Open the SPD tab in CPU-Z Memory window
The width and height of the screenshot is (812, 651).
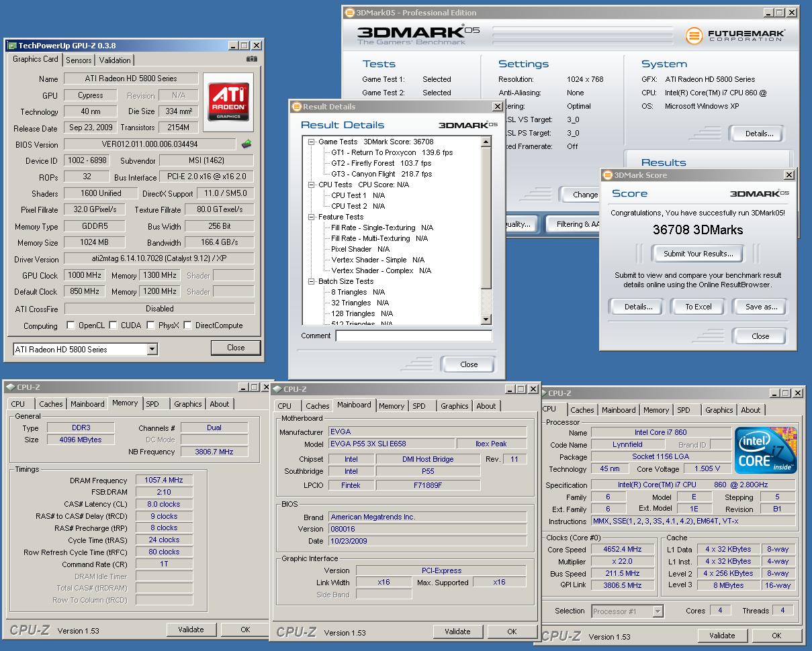click(152, 404)
